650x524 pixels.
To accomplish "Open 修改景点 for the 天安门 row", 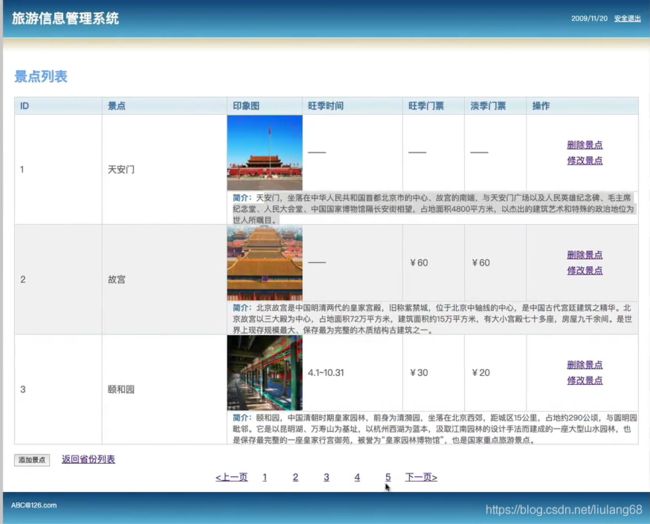I will click(x=585, y=160).
